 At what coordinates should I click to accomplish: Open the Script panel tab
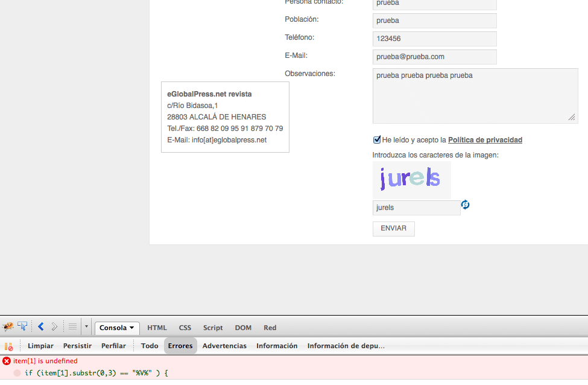(213, 328)
